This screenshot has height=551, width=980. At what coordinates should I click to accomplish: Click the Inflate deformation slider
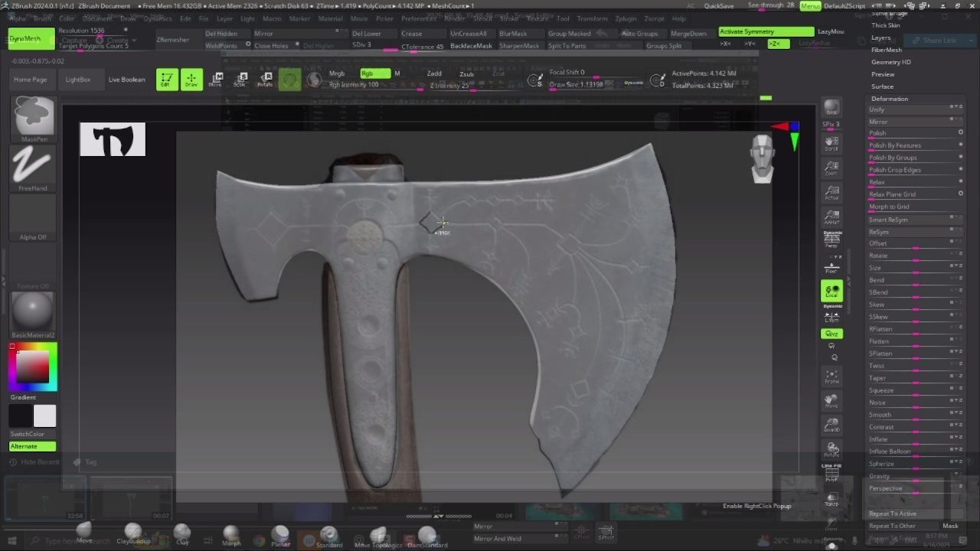(x=915, y=439)
